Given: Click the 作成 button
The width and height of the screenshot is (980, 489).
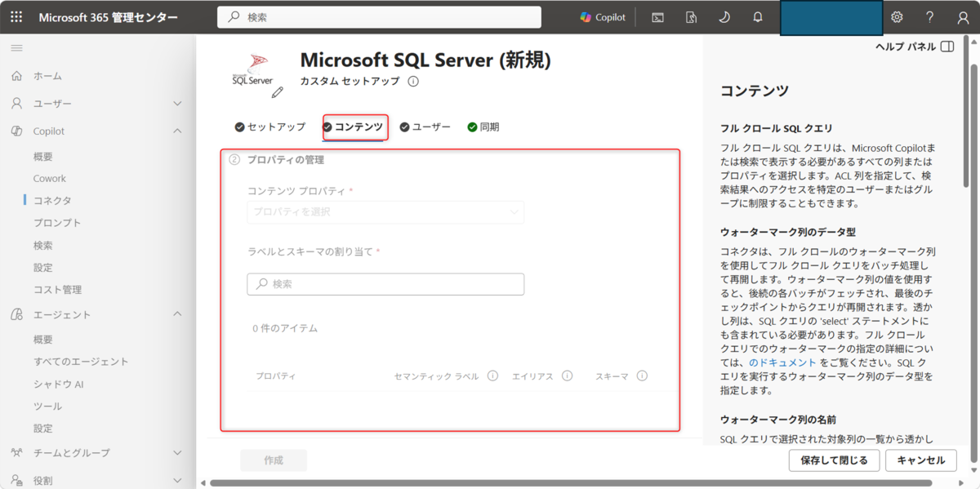Looking at the screenshot, I should click(274, 460).
